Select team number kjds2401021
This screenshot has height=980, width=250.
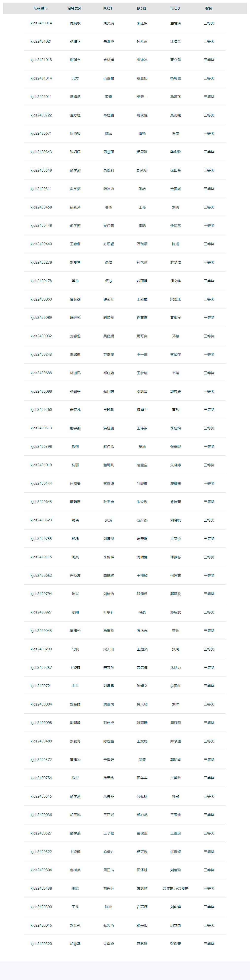(41, 41)
